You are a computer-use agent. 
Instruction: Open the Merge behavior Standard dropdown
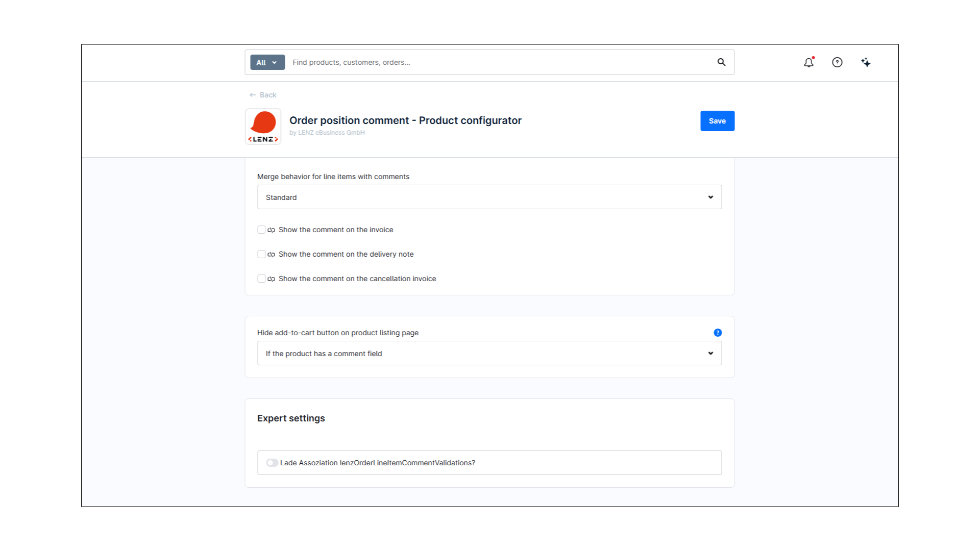point(489,197)
